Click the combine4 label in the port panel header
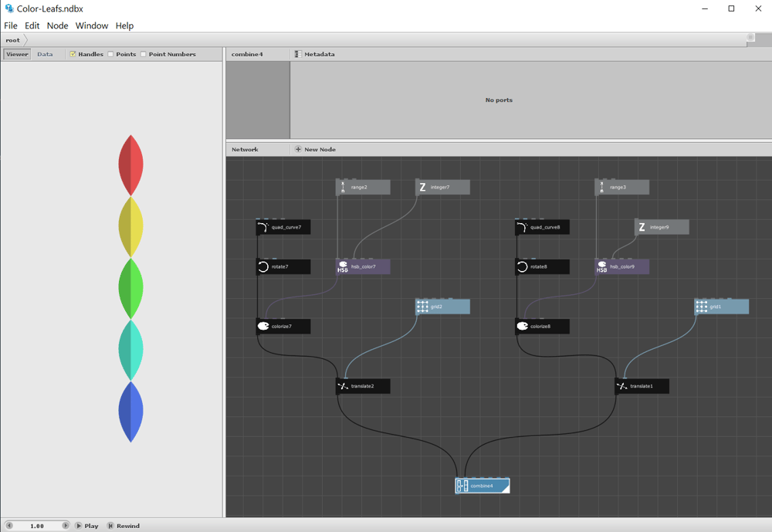Screen dimensions: 772x532 247,54
